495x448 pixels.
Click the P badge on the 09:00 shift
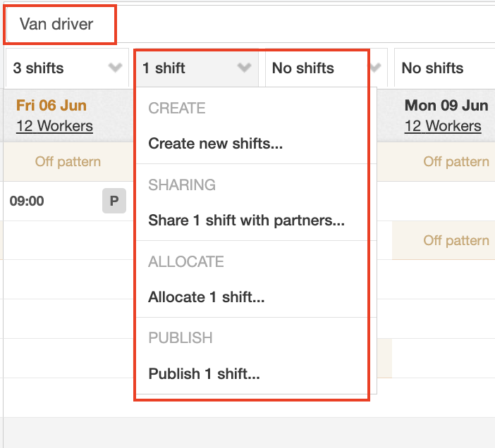[x=114, y=201]
